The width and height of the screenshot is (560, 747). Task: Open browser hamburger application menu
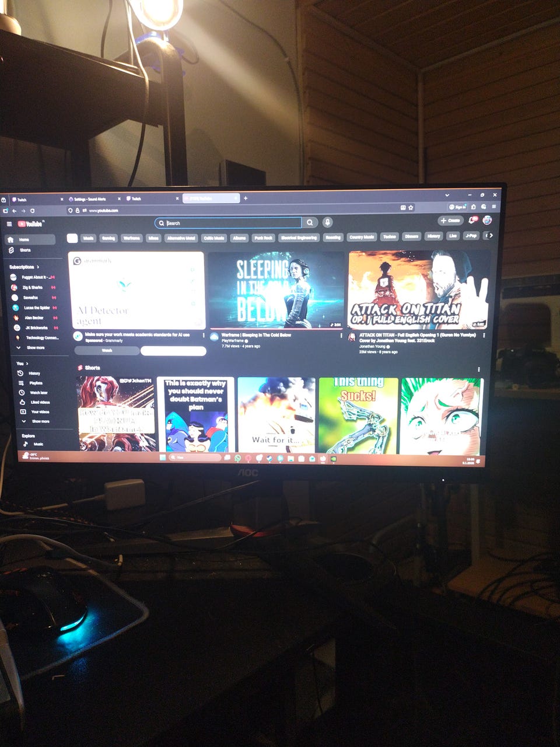point(494,207)
